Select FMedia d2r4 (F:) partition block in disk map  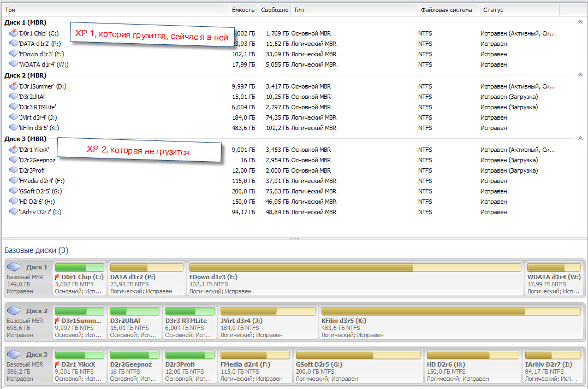click(x=255, y=366)
